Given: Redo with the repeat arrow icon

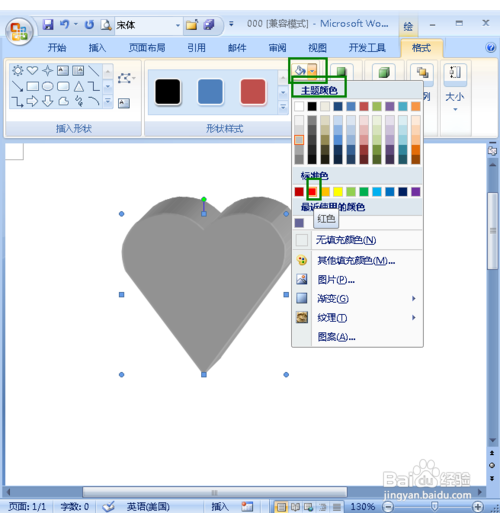Looking at the screenshot, I should point(89,25).
